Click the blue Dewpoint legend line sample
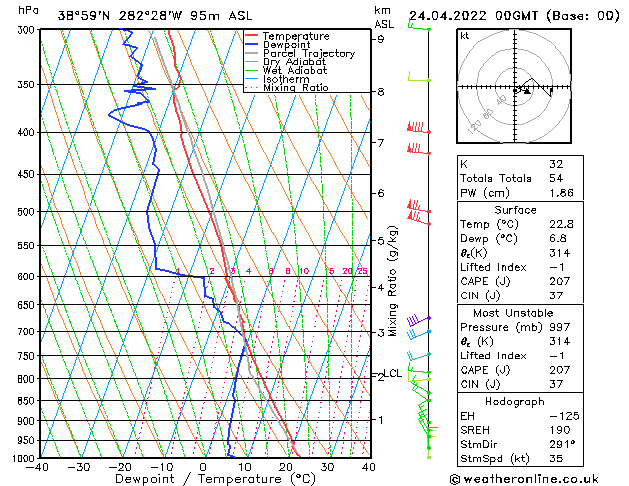The height and width of the screenshot is (486, 629). [x=251, y=45]
